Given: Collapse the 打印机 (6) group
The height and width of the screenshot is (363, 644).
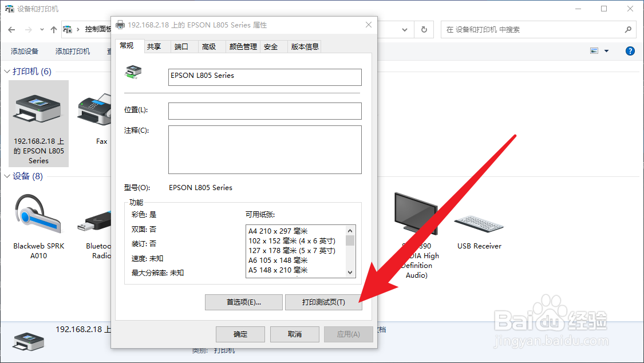Looking at the screenshot, I should pyautogui.click(x=7, y=72).
